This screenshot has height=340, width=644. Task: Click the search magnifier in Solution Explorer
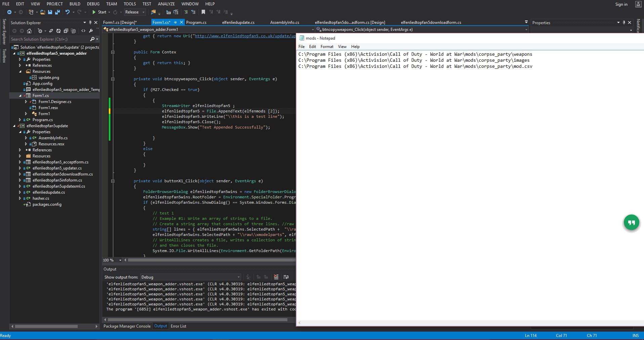[92, 39]
